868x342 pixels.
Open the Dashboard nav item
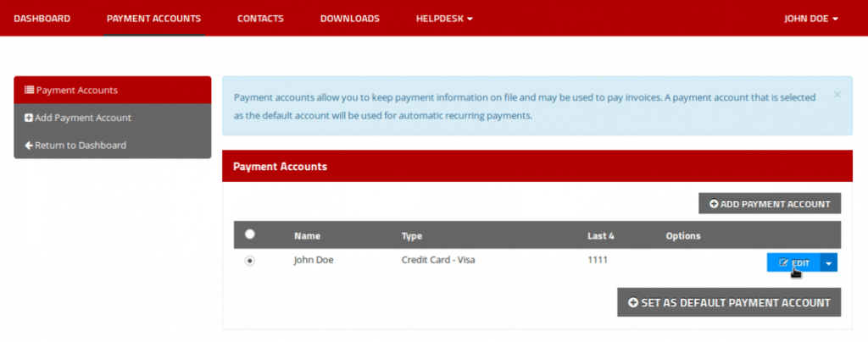[42, 19]
